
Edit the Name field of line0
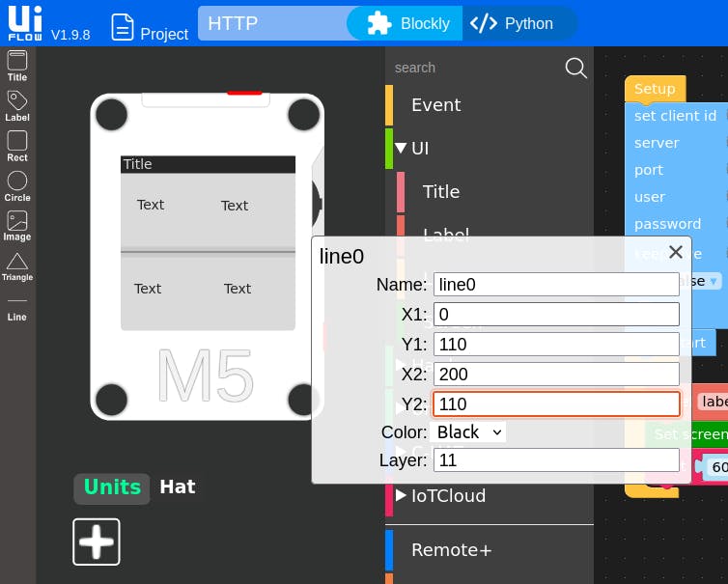[x=556, y=285]
